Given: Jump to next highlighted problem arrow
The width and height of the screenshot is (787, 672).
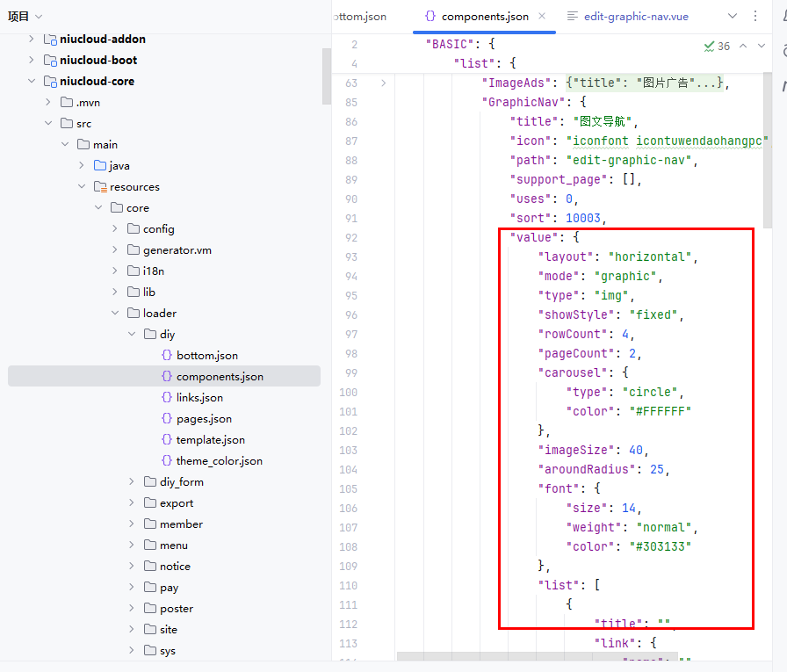Looking at the screenshot, I should point(763,46).
